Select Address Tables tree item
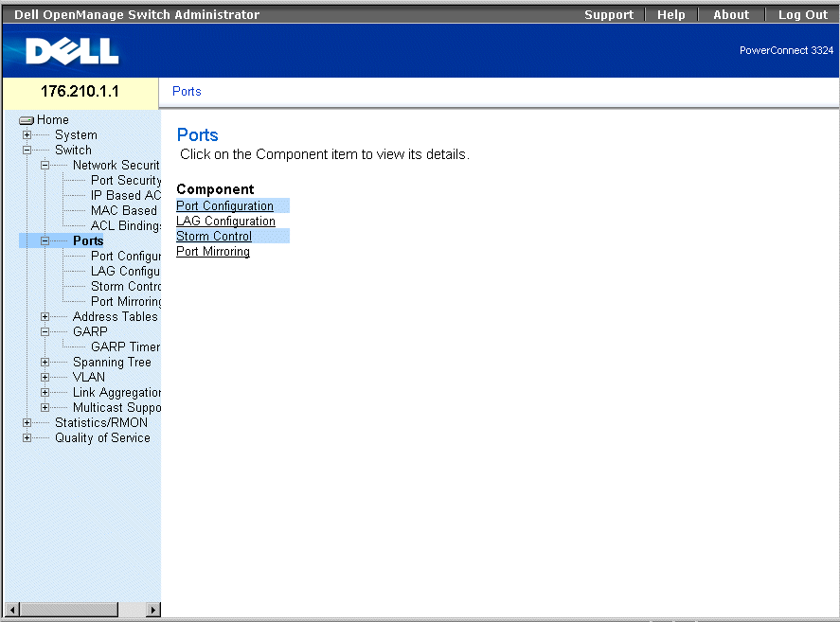Screen dimensions: 840x622 (x=116, y=316)
